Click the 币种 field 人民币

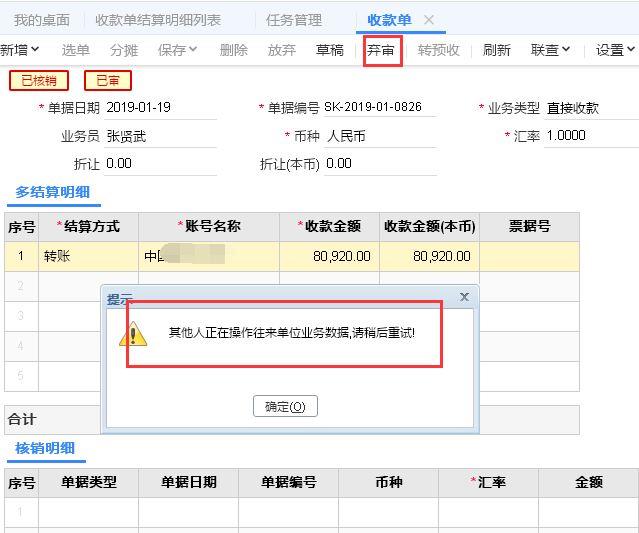pos(380,136)
